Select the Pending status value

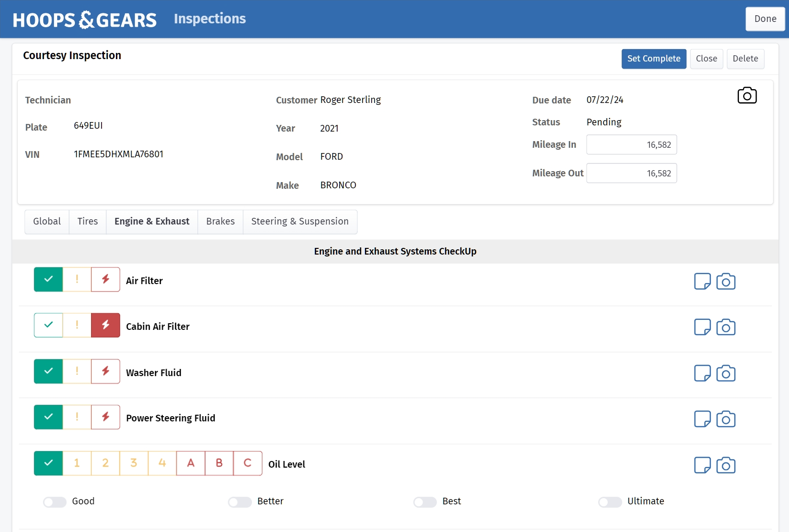pos(604,122)
